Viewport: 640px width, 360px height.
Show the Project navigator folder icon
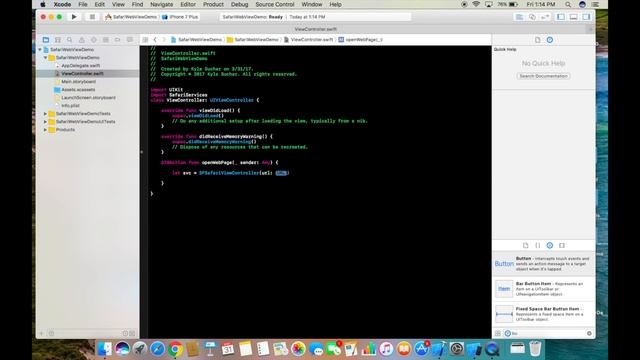(x=46, y=40)
